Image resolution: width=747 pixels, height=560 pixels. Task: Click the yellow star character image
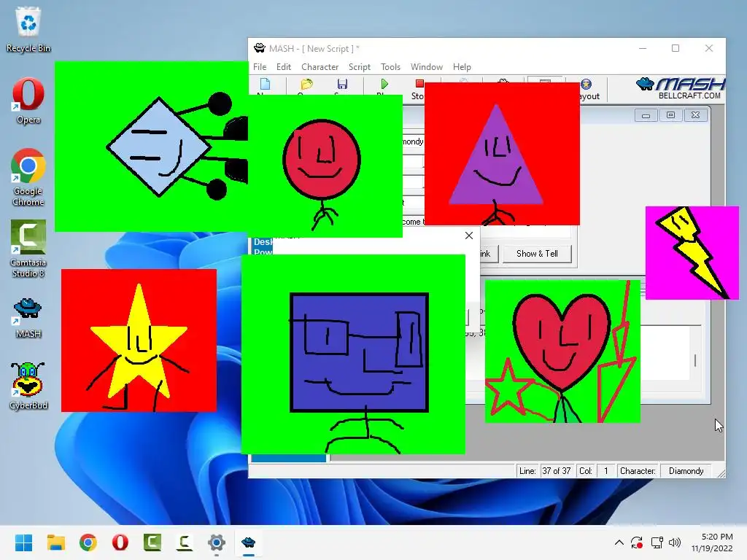(139, 341)
